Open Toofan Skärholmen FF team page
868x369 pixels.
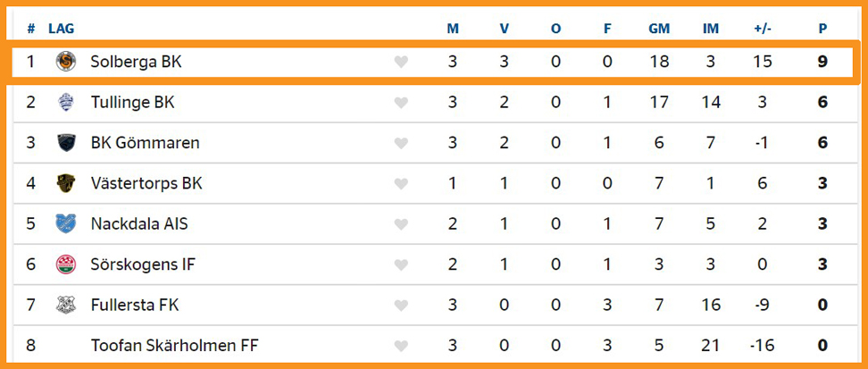[x=174, y=346]
